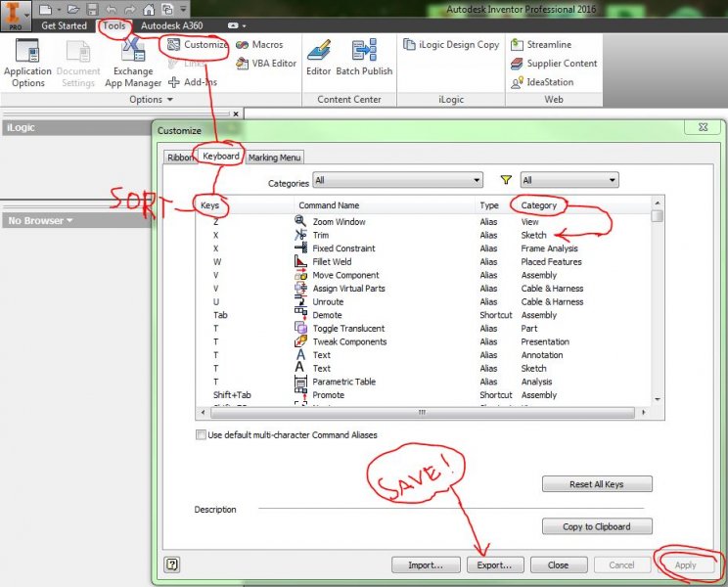This screenshot has height=587, width=728.
Task: Select the Ribbon tab in Customize
Action: [x=181, y=158]
